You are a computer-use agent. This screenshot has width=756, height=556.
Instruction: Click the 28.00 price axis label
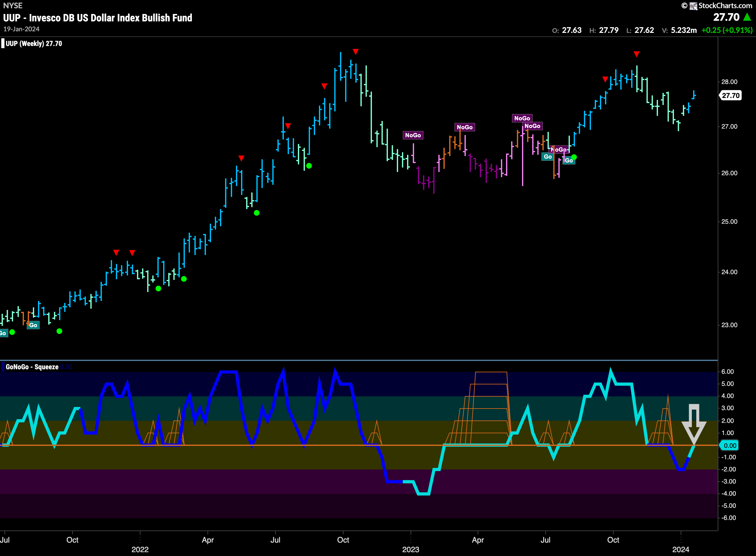coord(729,82)
